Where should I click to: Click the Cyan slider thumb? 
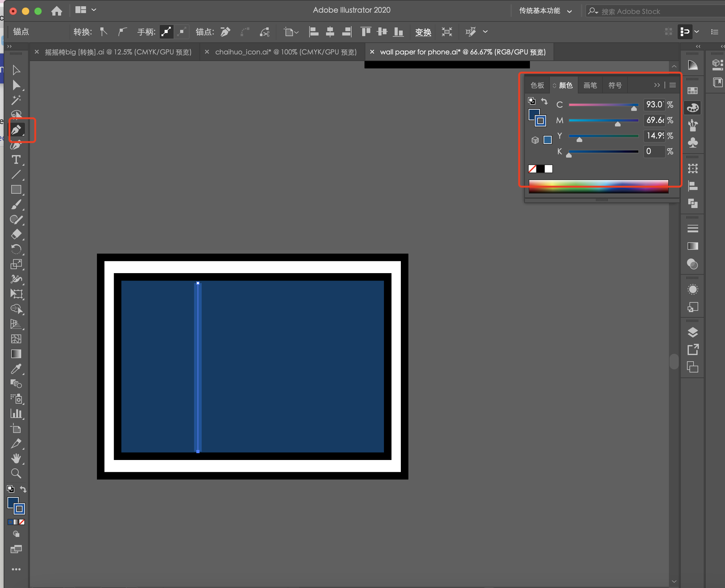(634, 108)
